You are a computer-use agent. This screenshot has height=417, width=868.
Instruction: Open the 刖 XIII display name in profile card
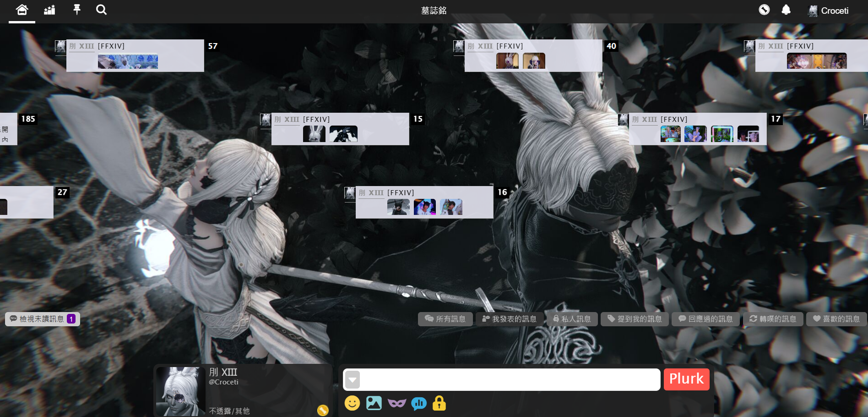click(223, 372)
